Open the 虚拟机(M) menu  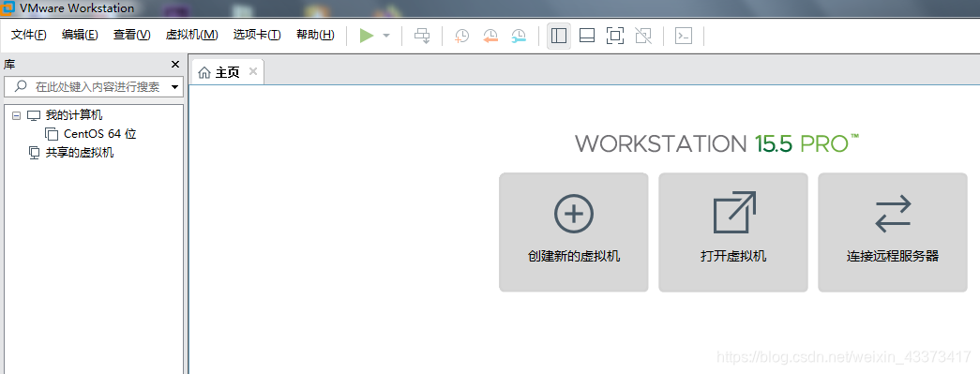click(x=192, y=35)
